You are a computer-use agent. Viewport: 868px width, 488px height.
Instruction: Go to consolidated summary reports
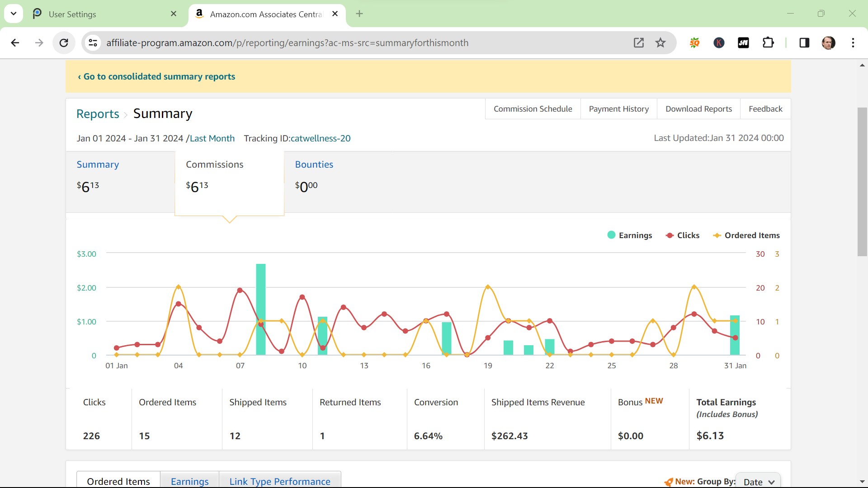pyautogui.click(x=156, y=76)
